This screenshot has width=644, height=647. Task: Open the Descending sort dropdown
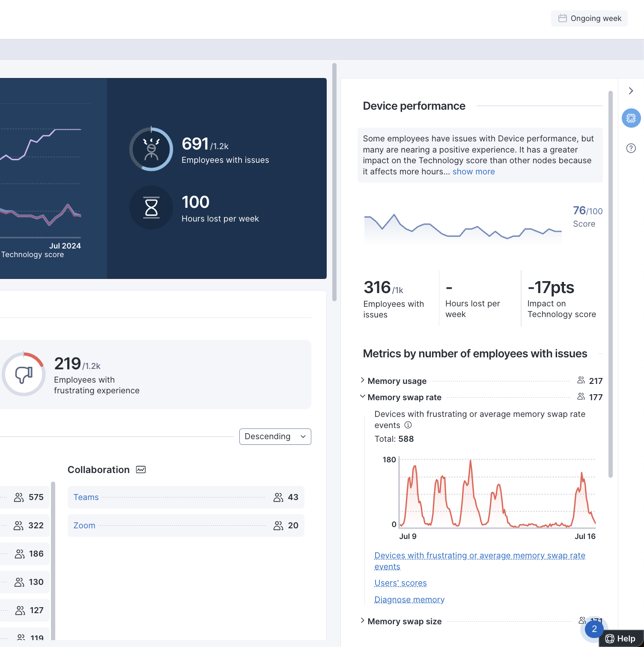[x=275, y=437]
